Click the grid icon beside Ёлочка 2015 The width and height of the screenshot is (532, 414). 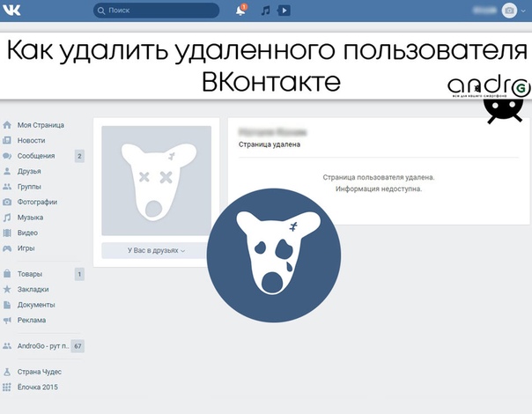pyautogui.click(x=7, y=388)
